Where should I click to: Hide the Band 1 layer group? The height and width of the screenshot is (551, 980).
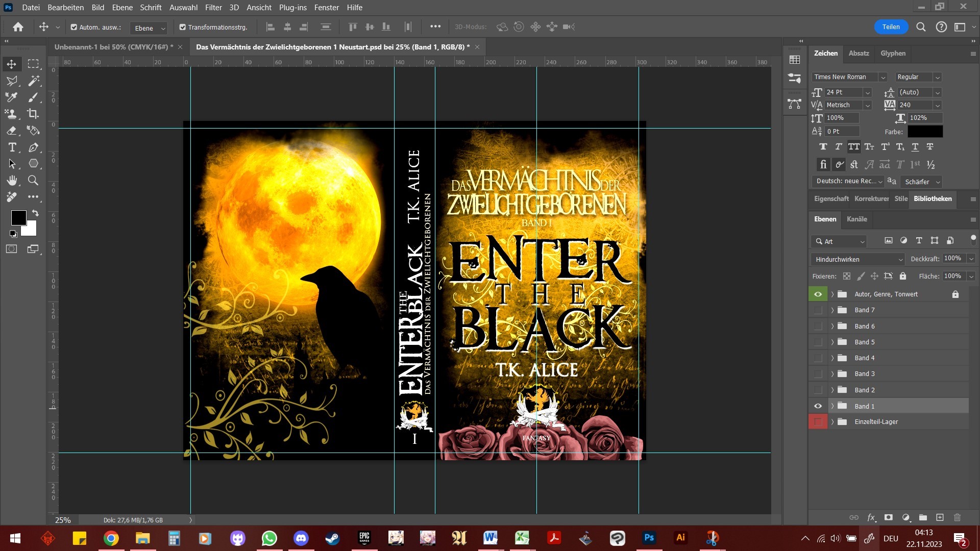click(x=818, y=406)
